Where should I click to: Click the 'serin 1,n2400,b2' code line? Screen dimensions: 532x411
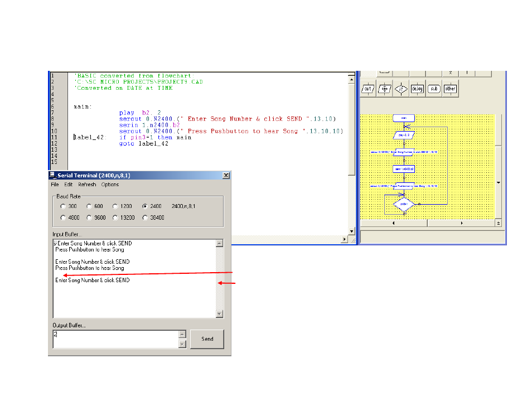coord(149,125)
